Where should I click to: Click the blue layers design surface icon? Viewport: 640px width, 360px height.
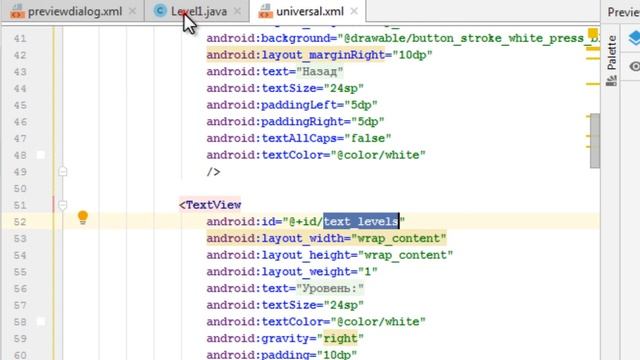[634, 38]
